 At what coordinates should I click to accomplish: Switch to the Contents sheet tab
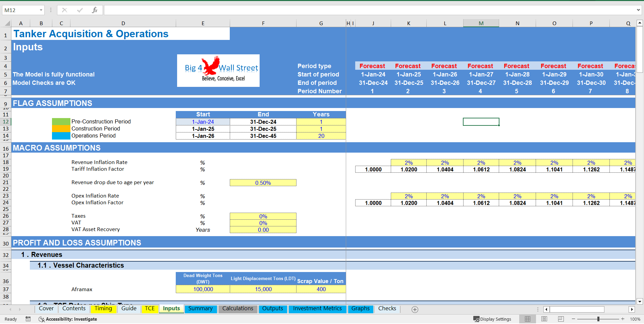click(74, 309)
